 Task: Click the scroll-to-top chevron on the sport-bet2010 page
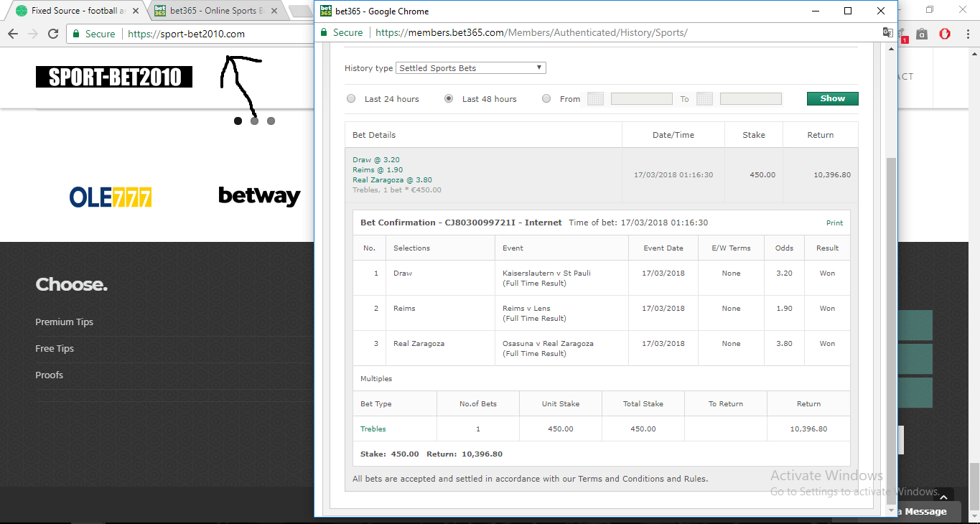coord(943,496)
